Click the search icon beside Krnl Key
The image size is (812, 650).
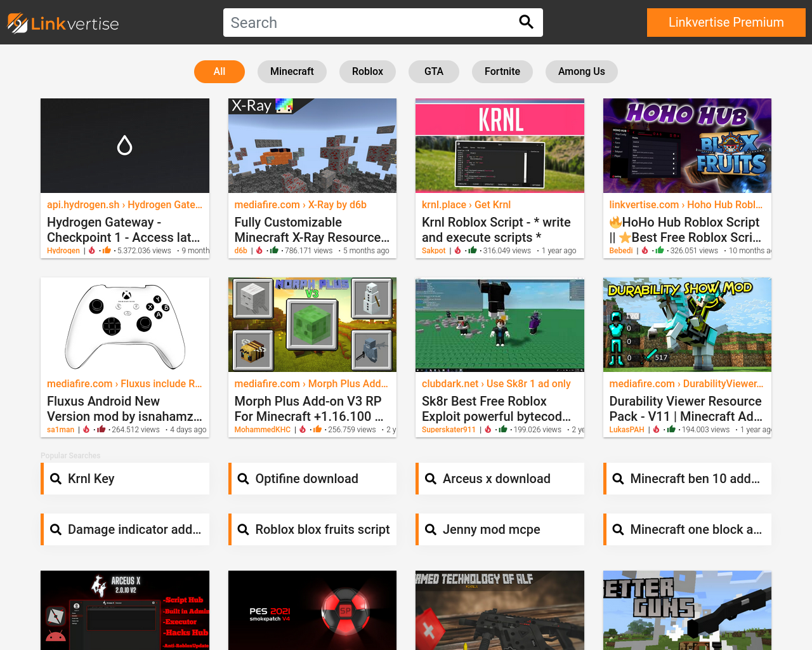click(56, 479)
